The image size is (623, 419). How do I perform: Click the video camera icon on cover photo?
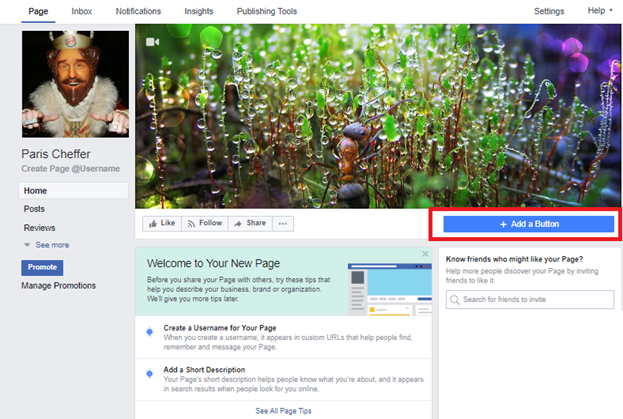tap(153, 42)
